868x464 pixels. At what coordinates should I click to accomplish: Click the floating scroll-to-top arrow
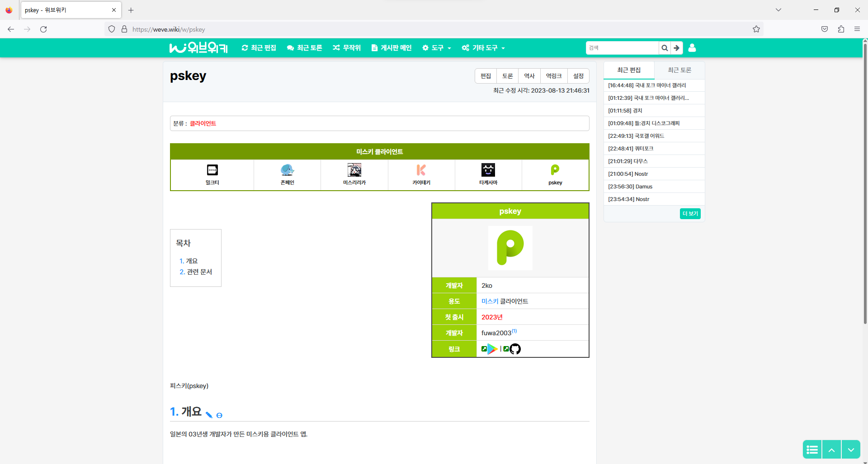click(x=831, y=450)
